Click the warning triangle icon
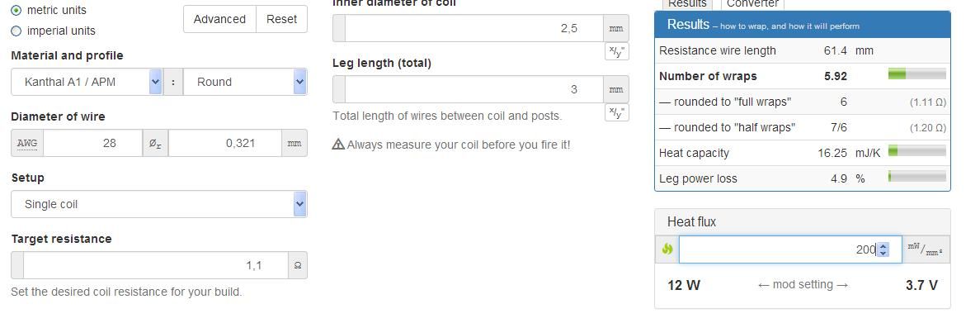Image resolution: width=980 pixels, height=323 pixels. [338, 145]
